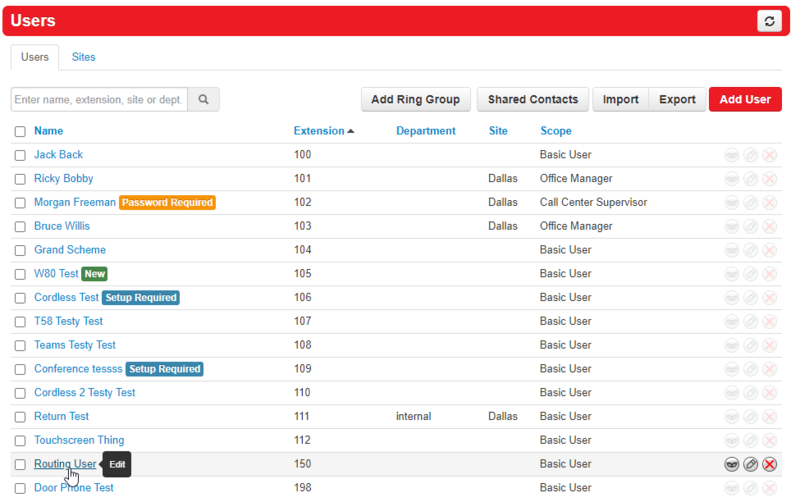
Task: Click the pencil icon in Ricky Bobby's row
Action: point(751,179)
